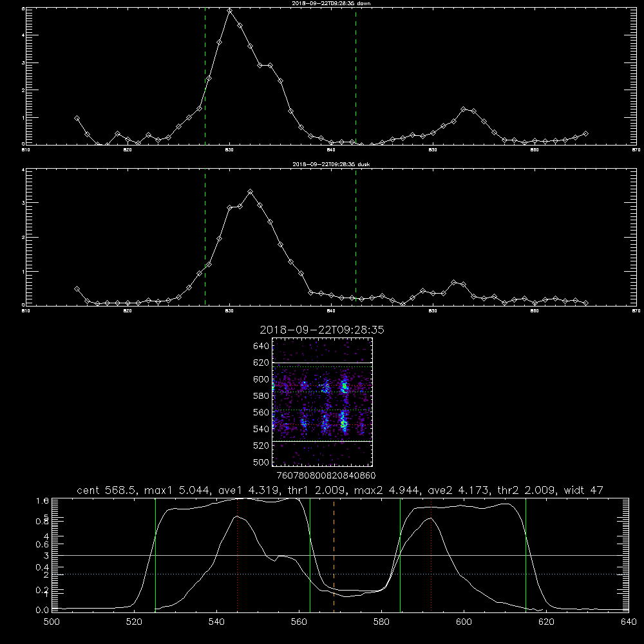Click the secondary dawn peak marker near 853
The height and width of the screenshot is (644, 644).
tap(463, 109)
